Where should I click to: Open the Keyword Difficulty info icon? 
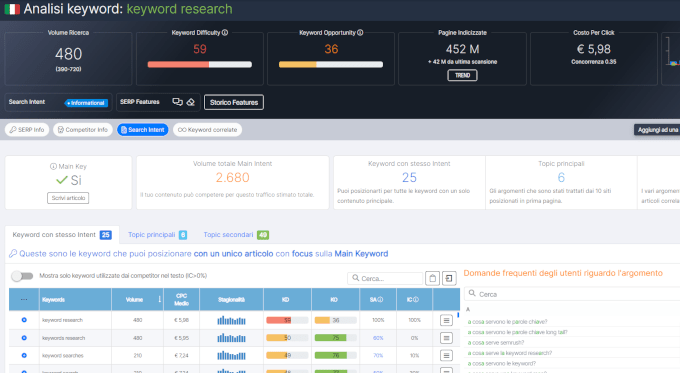pyautogui.click(x=225, y=33)
